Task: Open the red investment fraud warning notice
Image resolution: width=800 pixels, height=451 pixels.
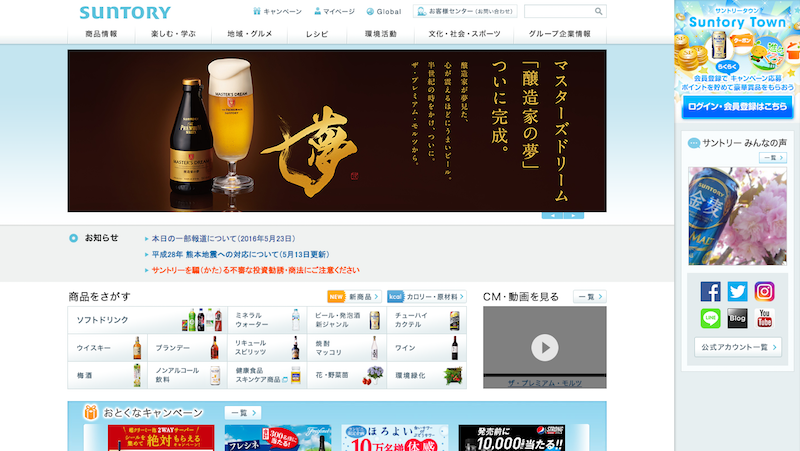Action: tap(256, 270)
